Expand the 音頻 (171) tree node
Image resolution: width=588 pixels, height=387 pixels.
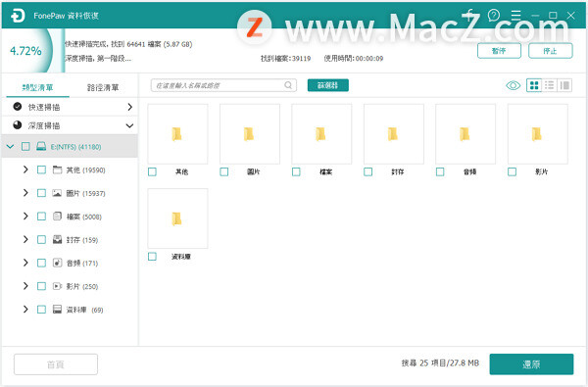click(x=25, y=263)
